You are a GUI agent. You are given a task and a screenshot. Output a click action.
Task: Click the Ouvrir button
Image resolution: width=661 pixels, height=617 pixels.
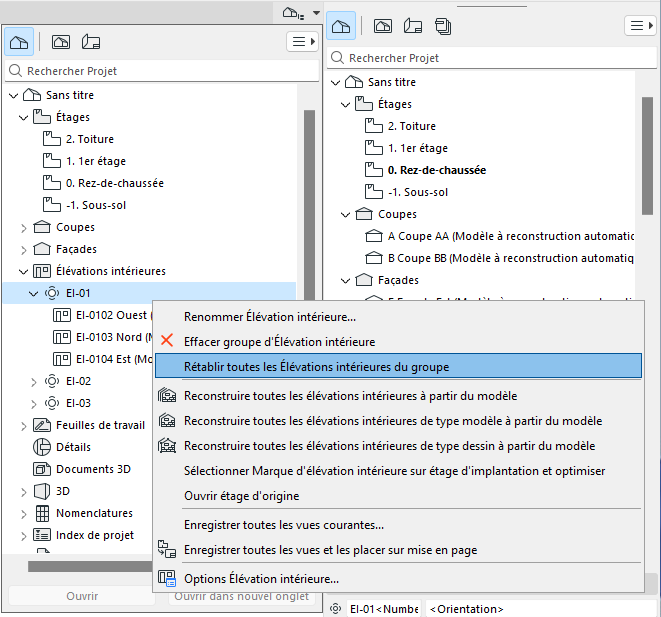[82, 596]
